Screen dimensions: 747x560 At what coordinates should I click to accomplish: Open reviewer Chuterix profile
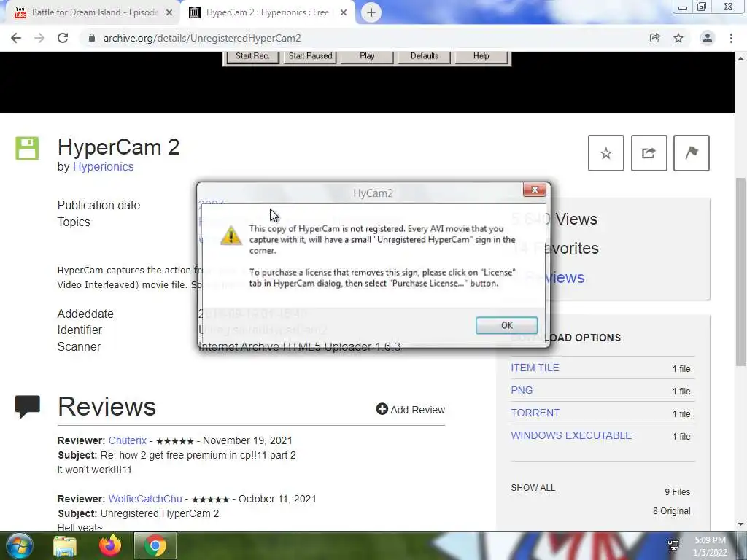(127, 440)
